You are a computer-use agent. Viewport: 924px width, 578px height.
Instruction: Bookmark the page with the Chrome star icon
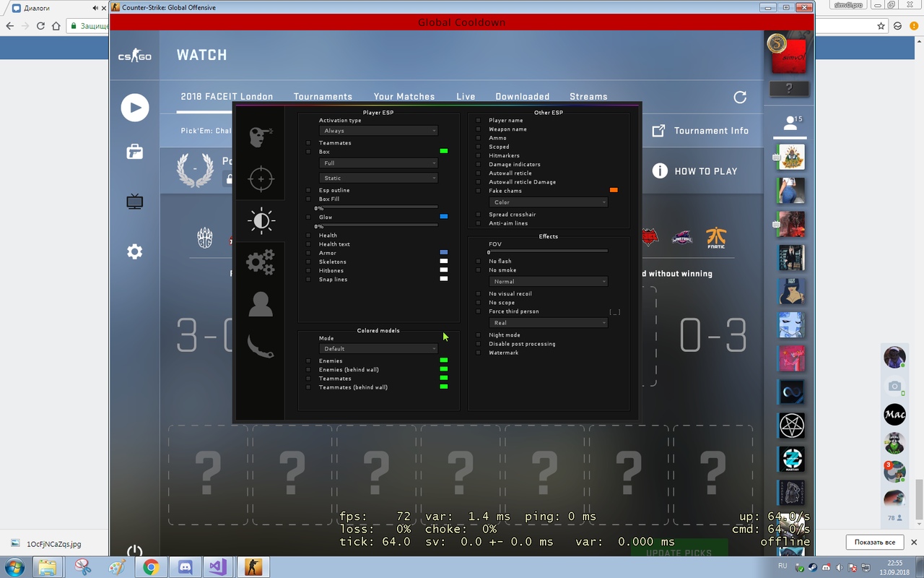(x=881, y=25)
